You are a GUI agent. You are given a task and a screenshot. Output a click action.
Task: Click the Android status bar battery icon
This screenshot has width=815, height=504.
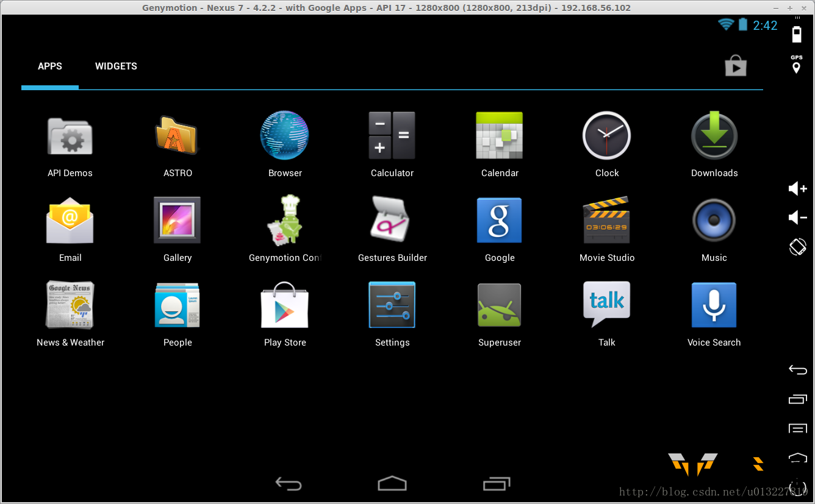click(x=743, y=25)
